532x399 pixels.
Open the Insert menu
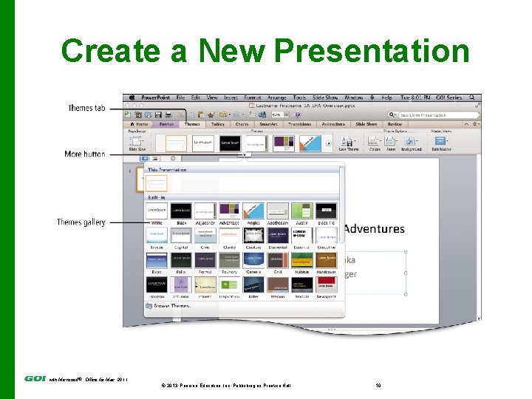(x=231, y=98)
